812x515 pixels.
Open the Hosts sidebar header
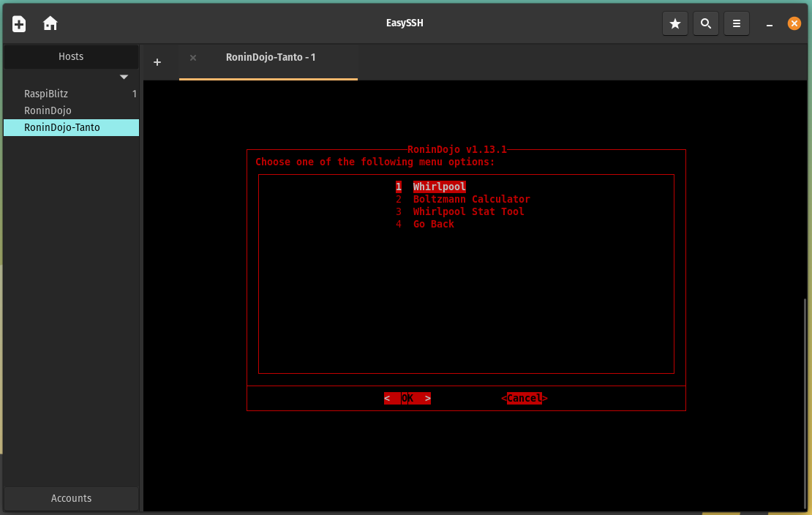click(x=71, y=56)
